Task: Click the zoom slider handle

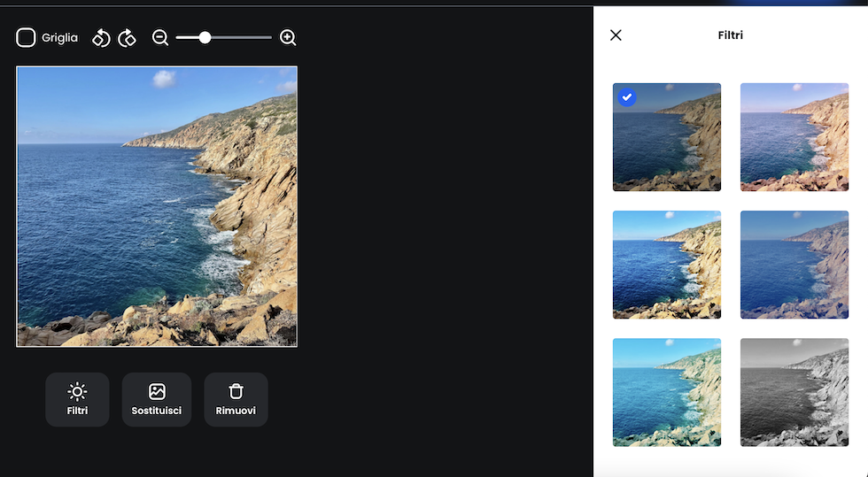Action: point(205,37)
